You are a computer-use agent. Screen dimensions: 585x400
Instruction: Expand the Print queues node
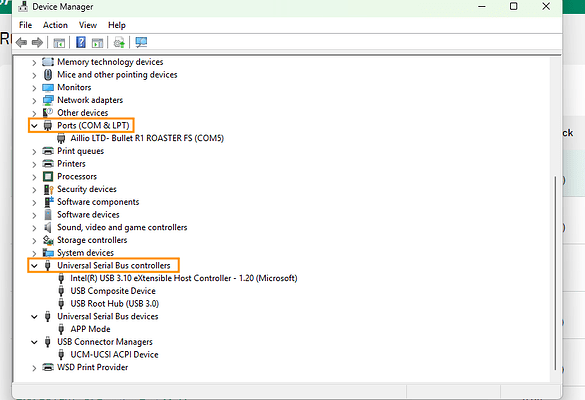click(x=34, y=151)
